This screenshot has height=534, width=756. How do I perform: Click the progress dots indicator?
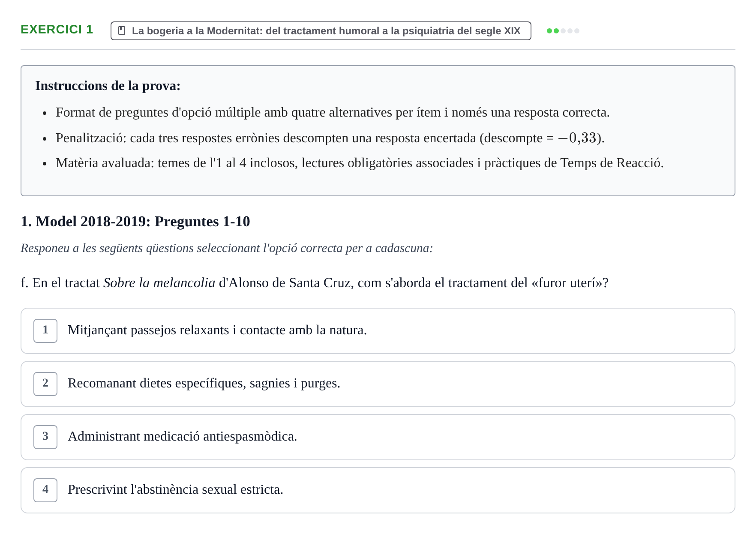(x=563, y=31)
